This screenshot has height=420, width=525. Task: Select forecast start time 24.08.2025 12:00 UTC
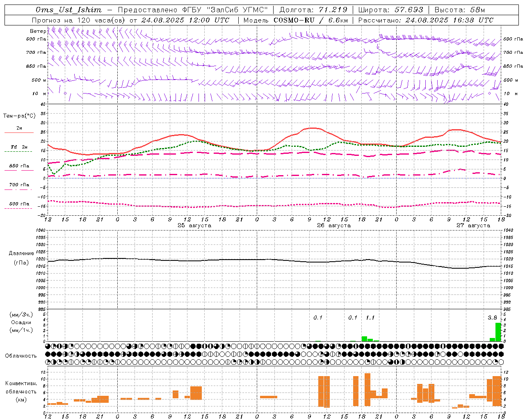[x=185, y=20]
